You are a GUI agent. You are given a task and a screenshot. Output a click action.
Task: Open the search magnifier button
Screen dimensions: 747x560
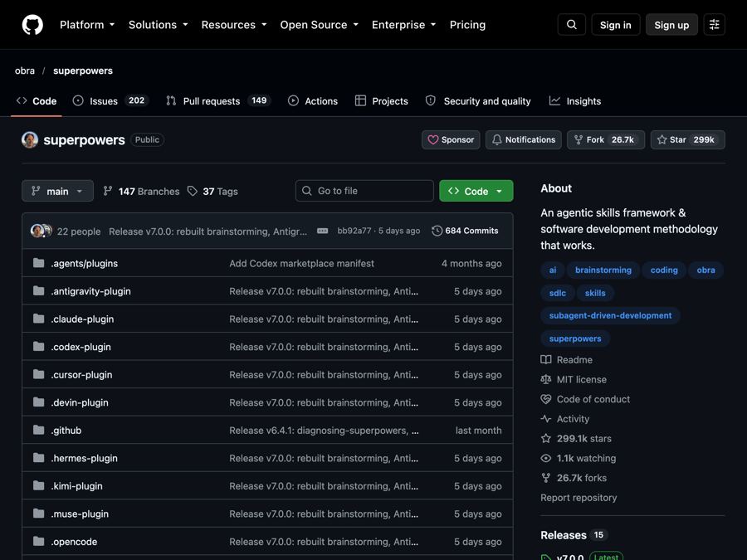(572, 25)
